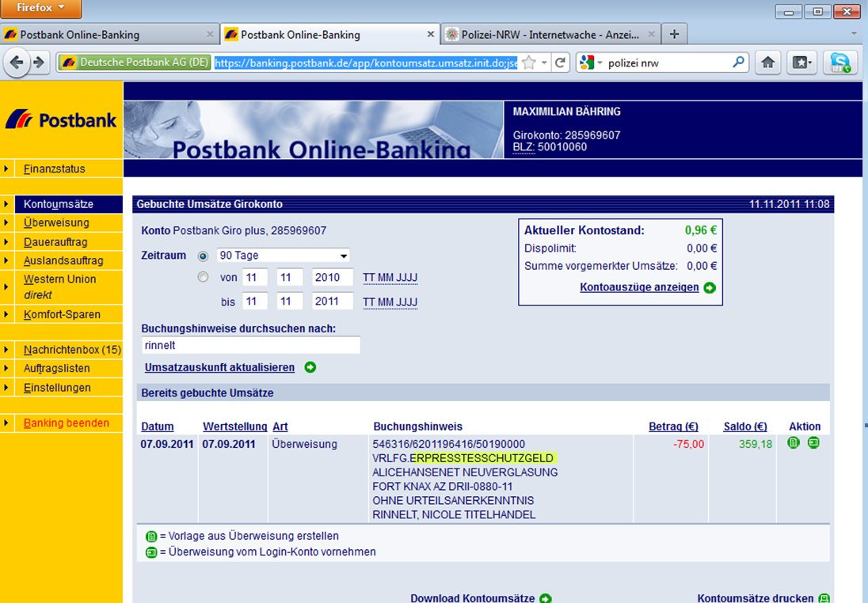
Task: Switch to the Polizei-NRW Internetwache tab
Action: click(550, 34)
